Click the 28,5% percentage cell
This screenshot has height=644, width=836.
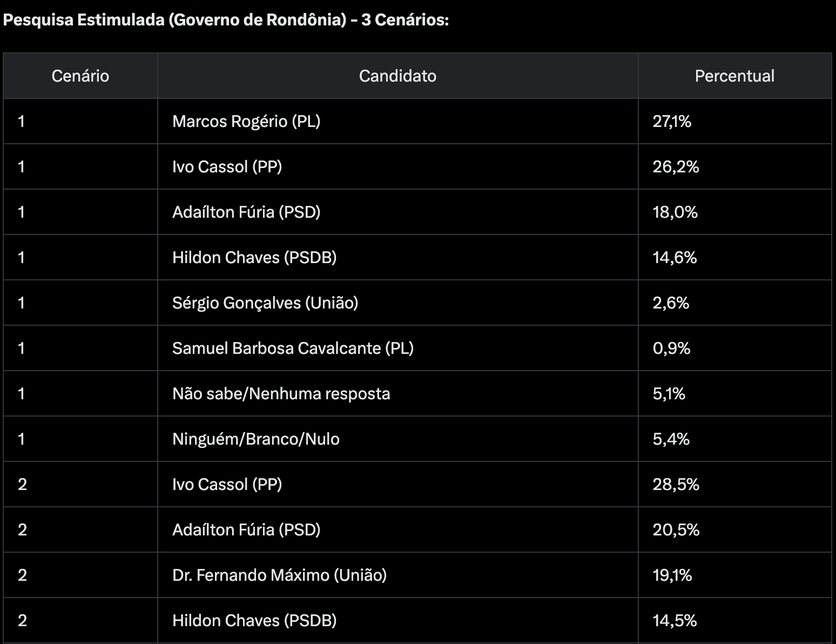click(x=676, y=484)
